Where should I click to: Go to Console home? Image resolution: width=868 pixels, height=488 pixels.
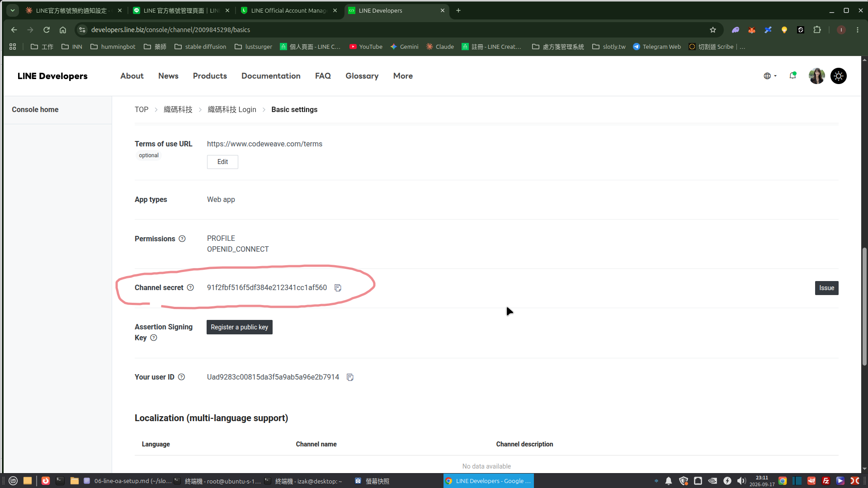click(35, 109)
